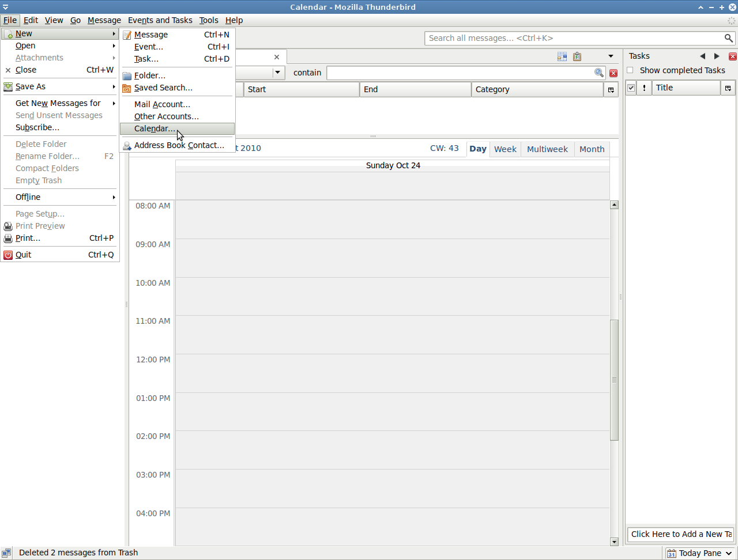Go to next Today Pane view arrow

pos(717,56)
